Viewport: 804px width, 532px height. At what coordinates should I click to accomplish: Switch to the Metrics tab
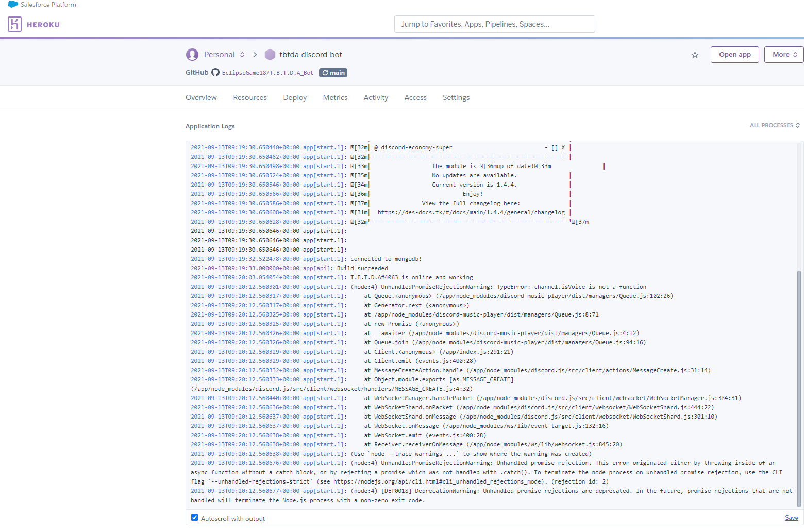[x=335, y=97]
